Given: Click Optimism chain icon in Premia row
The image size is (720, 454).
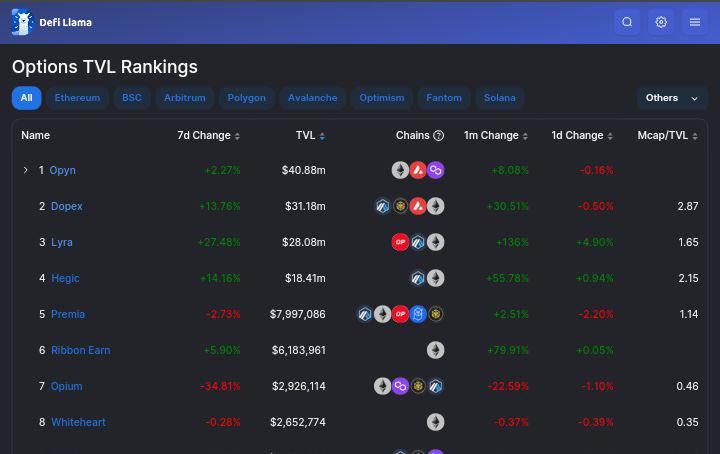Looking at the screenshot, I should (400, 314).
